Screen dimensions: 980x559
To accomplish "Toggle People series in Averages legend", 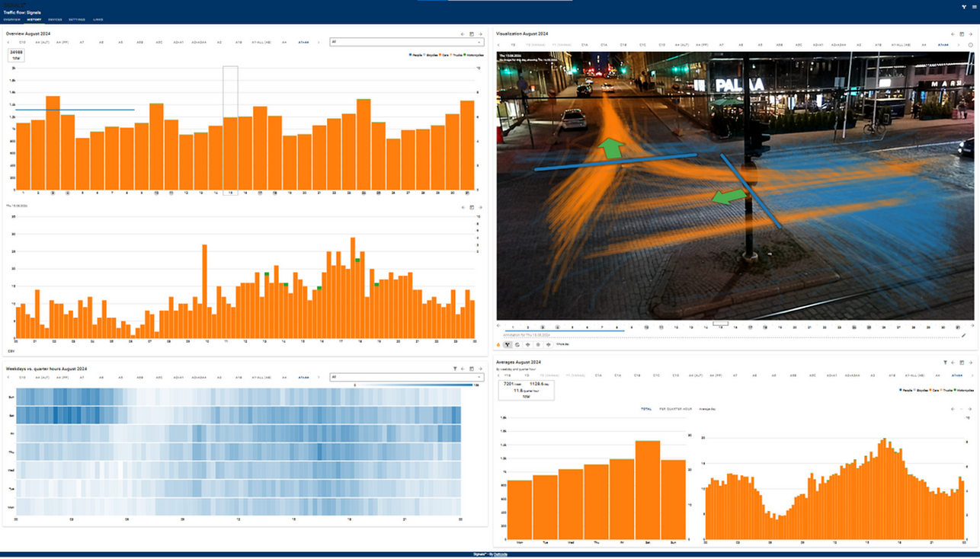I will tap(905, 390).
